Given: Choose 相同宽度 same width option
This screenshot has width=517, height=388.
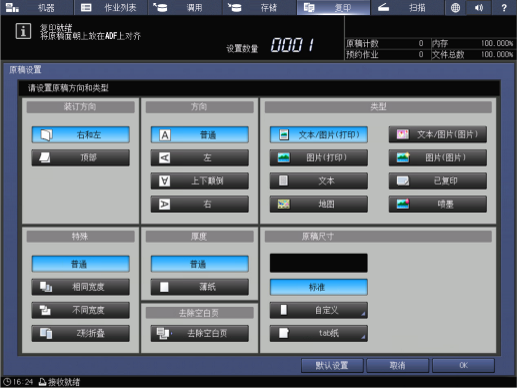Looking at the screenshot, I should coord(81,287).
